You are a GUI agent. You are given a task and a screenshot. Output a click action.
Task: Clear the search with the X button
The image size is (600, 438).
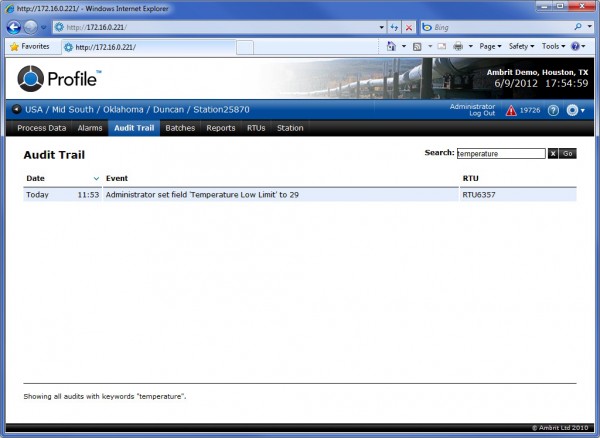point(553,153)
